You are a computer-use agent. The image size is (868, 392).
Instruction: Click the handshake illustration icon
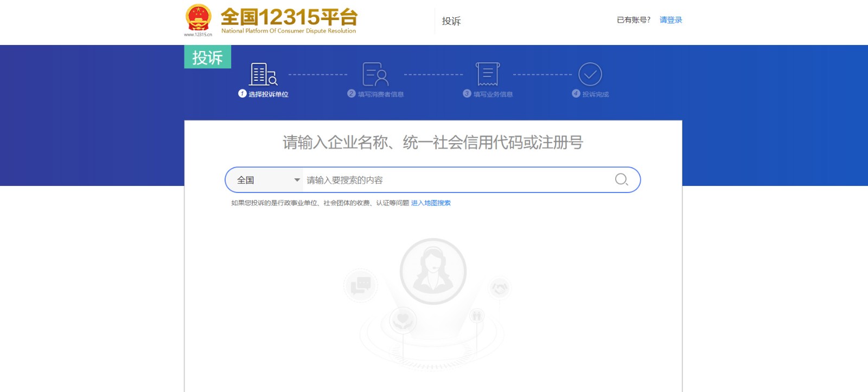(x=500, y=288)
